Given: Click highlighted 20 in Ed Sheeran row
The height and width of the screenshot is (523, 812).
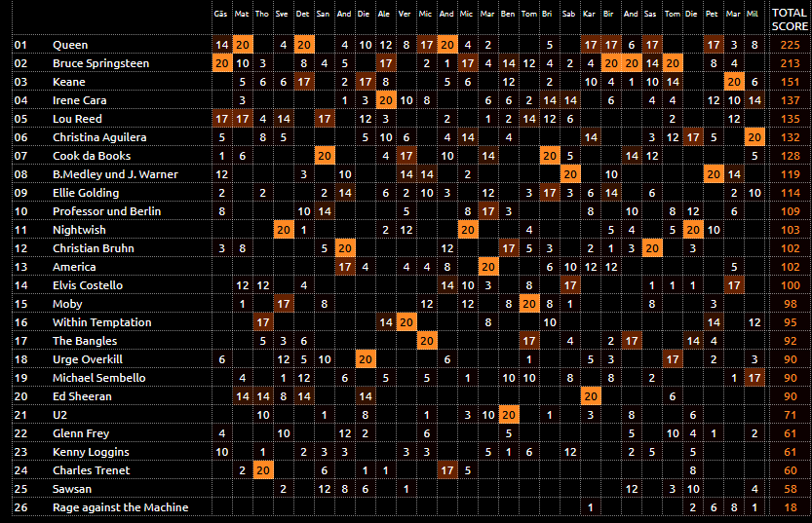Looking at the screenshot, I should [x=591, y=396].
